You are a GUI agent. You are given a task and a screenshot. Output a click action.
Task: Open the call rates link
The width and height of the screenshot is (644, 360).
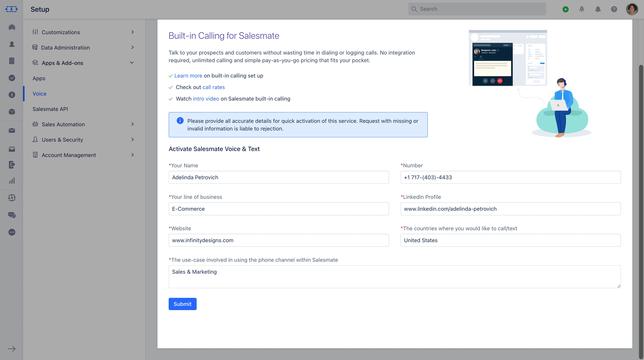214,87
